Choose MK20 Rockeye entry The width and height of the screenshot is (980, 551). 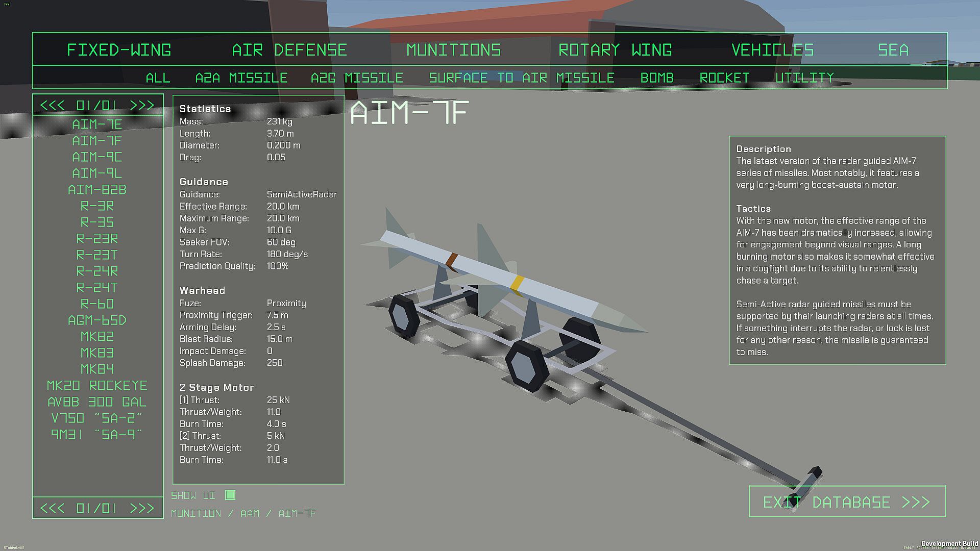pos(97,386)
